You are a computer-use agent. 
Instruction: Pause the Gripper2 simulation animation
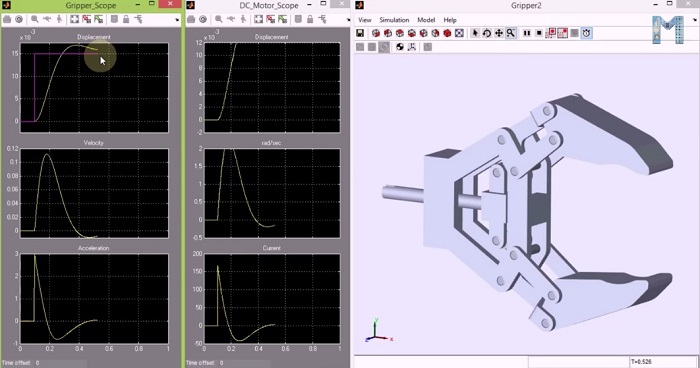527,33
